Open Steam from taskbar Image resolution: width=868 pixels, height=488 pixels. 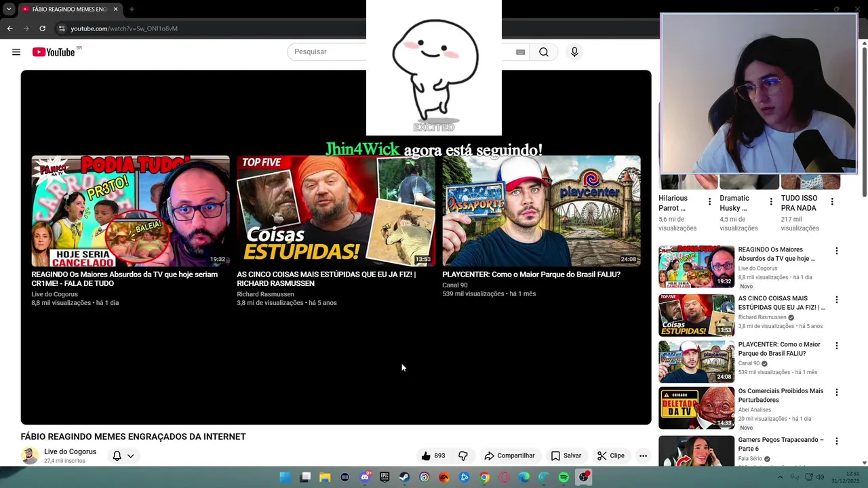coord(404,477)
